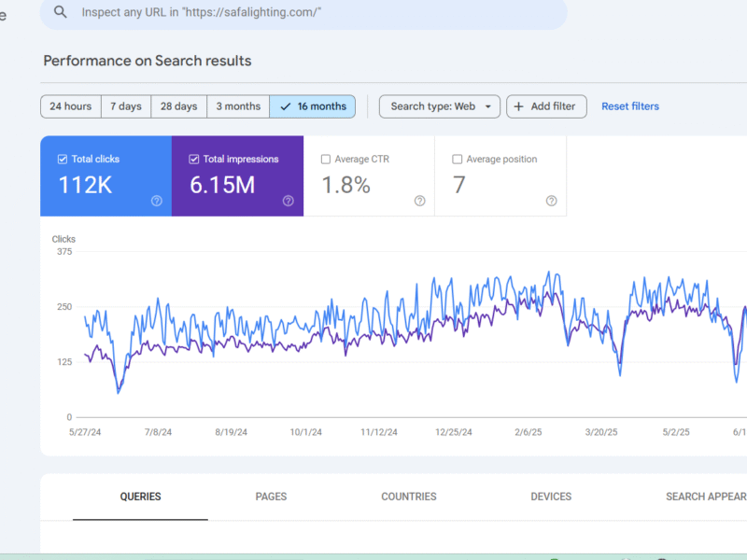Click the help icon on Total clicks card
Viewport: 747px width, 560px height.
157,201
